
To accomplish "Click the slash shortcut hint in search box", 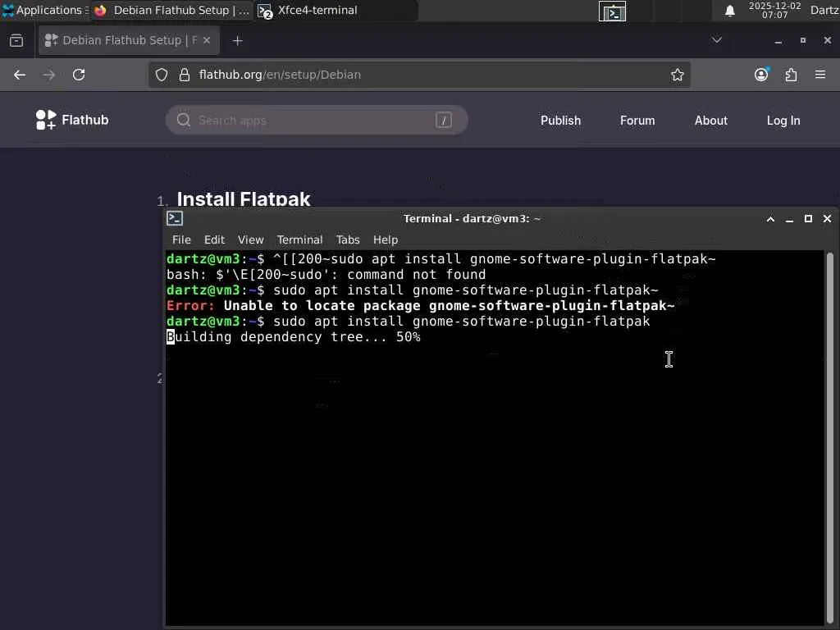I will pyautogui.click(x=443, y=120).
